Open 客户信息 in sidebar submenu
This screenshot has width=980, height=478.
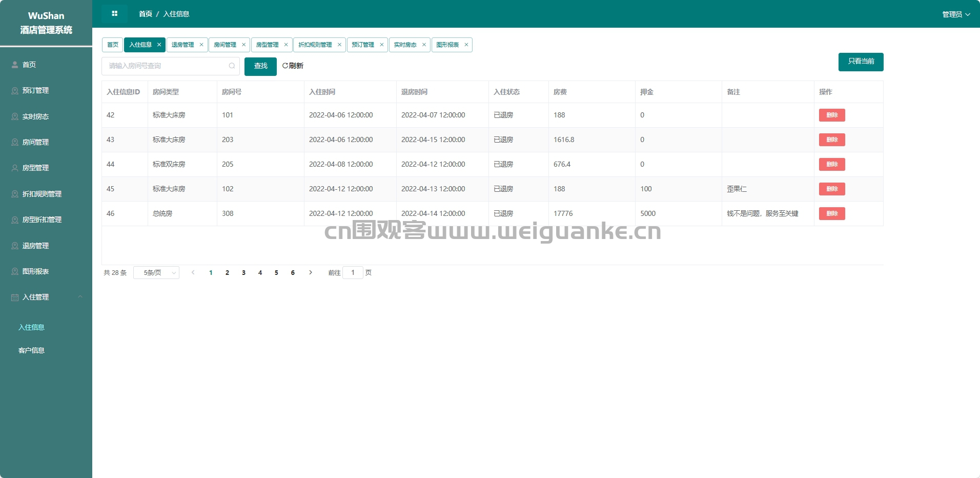click(x=31, y=350)
